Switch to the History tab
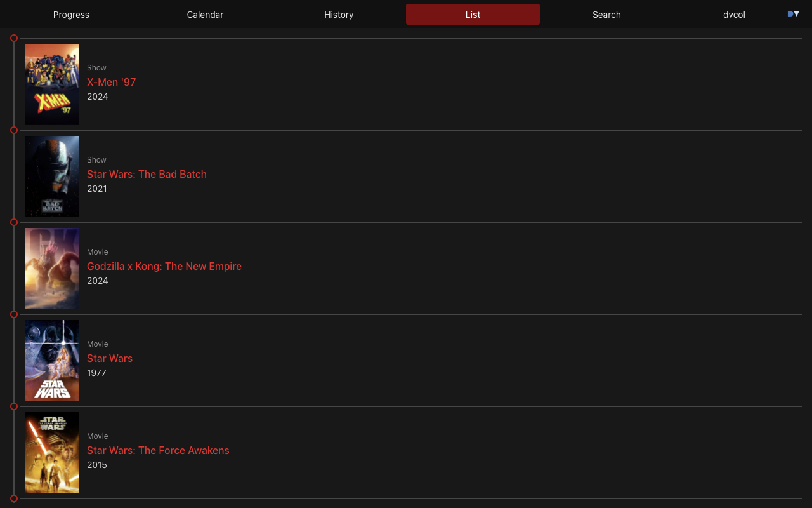The height and width of the screenshot is (508, 812). click(339, 14)
